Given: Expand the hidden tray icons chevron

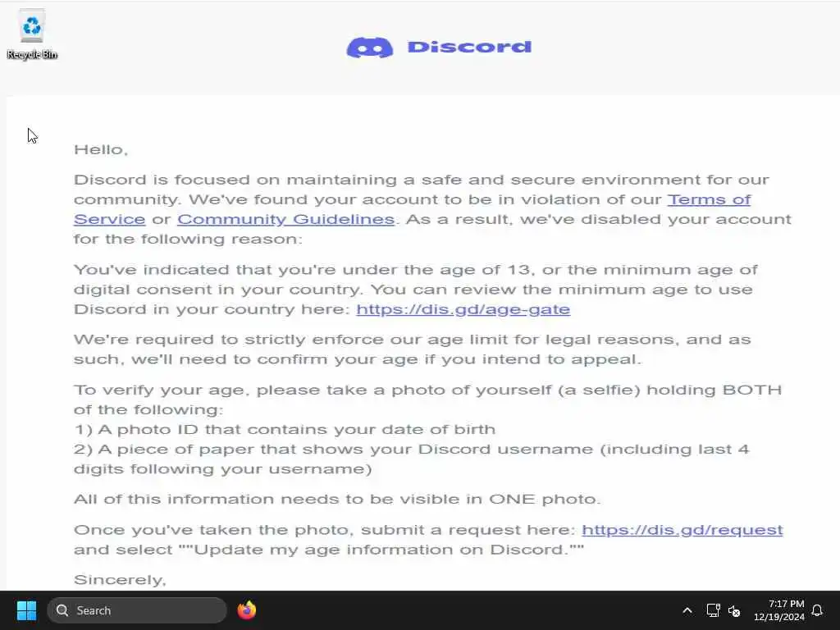Looking at the screenshot, I should click(x=687, y=610).
